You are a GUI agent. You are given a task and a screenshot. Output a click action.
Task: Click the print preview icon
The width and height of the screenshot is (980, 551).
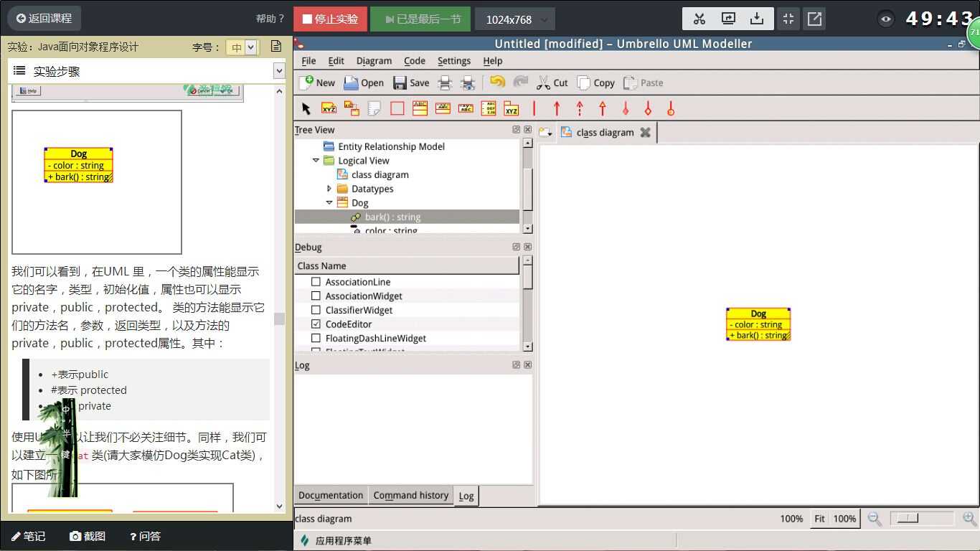(468, 83)
